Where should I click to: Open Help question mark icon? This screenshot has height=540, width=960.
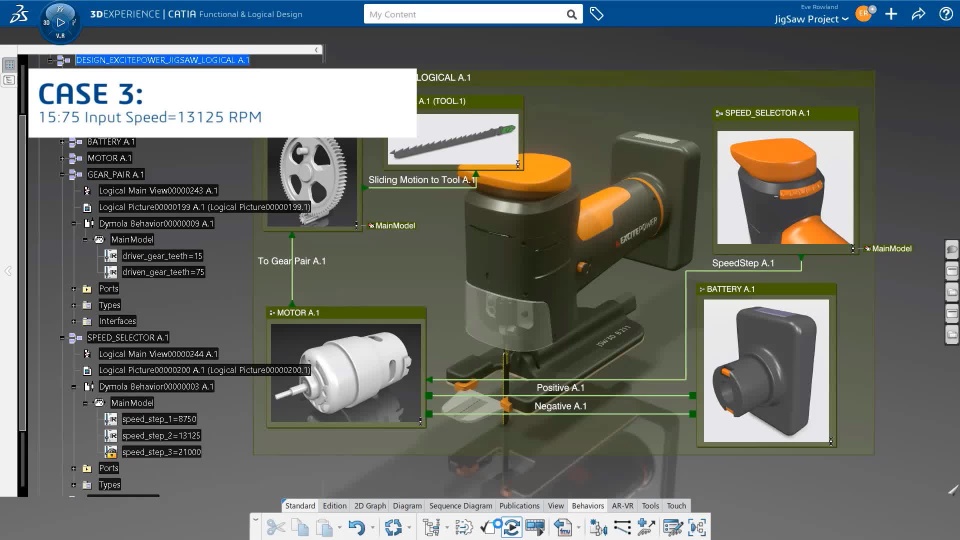tap(946, 14)
